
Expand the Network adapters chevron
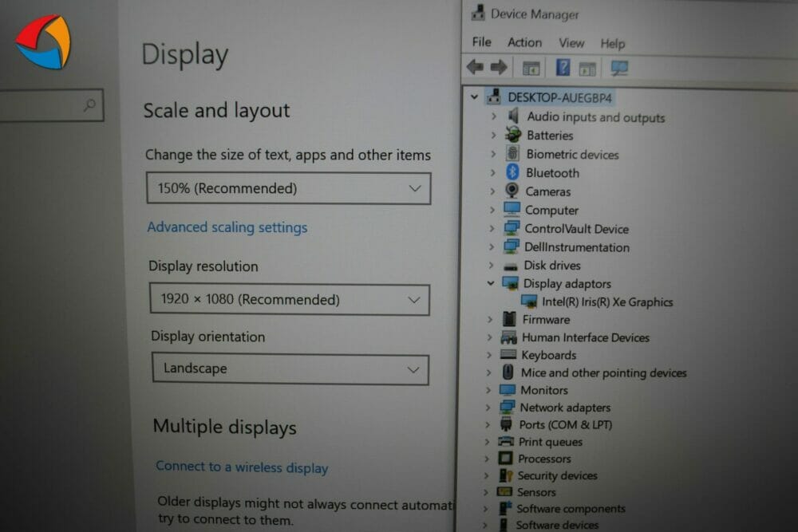pyautogui.click(x=488, y=408)
